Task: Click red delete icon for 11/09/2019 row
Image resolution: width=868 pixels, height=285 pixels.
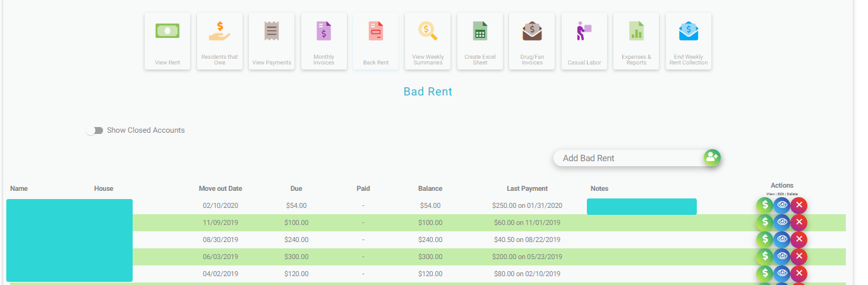Action: click(x=799, y=222)
